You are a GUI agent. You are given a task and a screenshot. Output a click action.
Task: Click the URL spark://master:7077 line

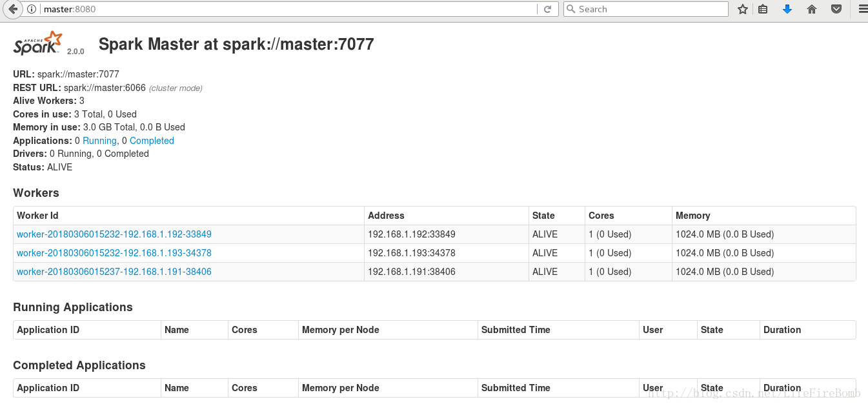tap(66, 74)
